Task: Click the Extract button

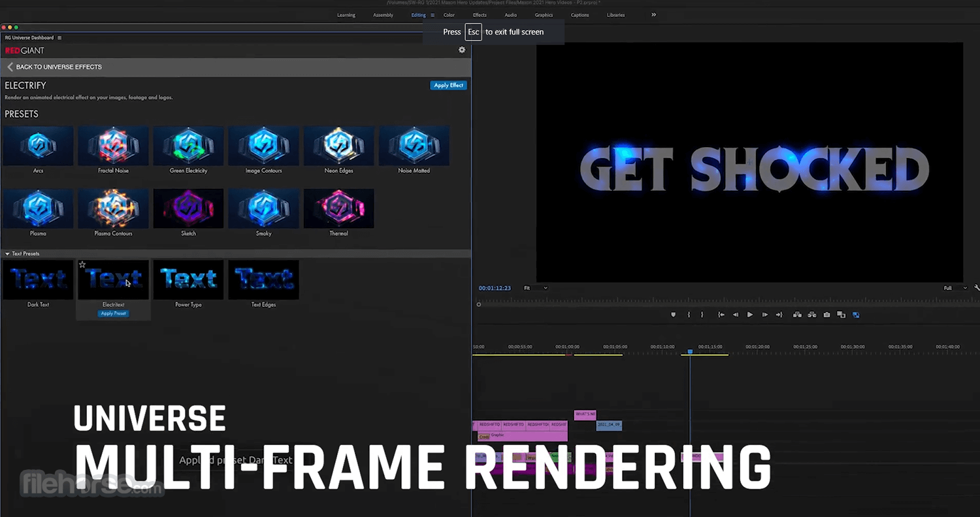Action: click(812, 314)
